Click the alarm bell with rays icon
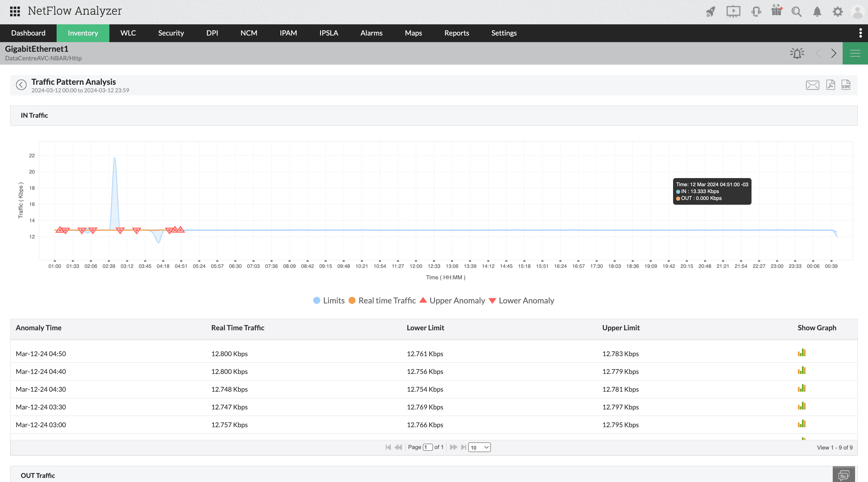Image resolution: width=868 pixels, height=482 pixels. (797, 53)
